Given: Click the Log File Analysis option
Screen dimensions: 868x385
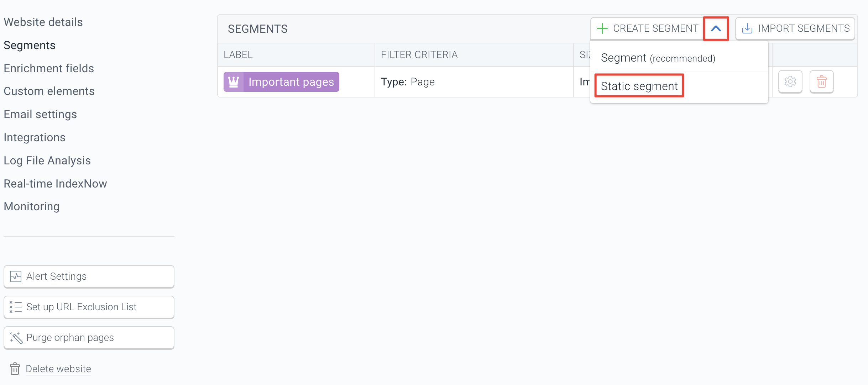Looking at the screenshot, I should [47, 160].
